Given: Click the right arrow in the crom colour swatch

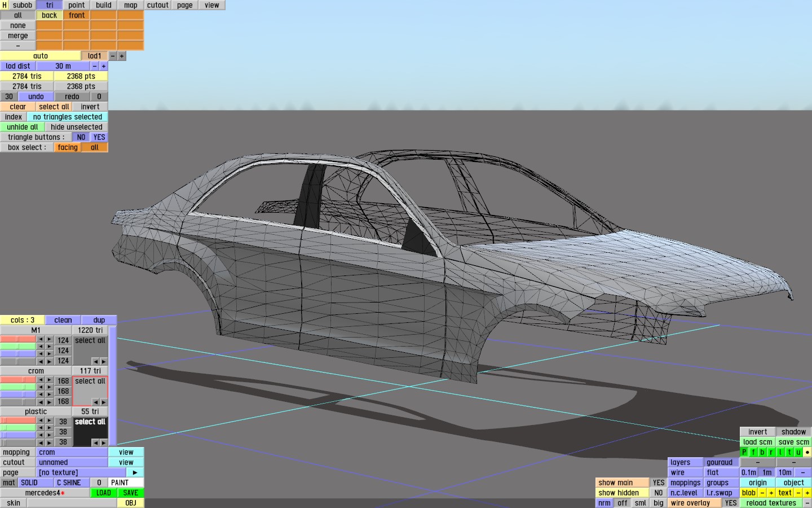Looking at the screenshot, I should pyautogui.click(x=103, y=402).
